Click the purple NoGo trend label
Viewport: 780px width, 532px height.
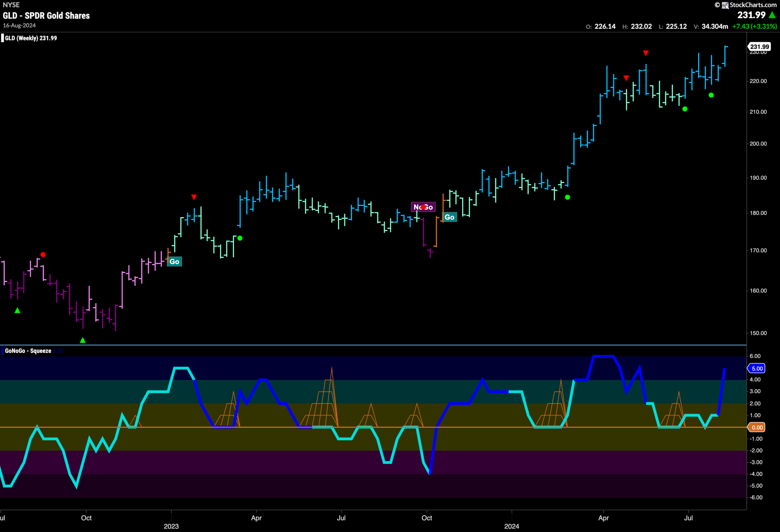pyautogui.click(x=423, y=207)
